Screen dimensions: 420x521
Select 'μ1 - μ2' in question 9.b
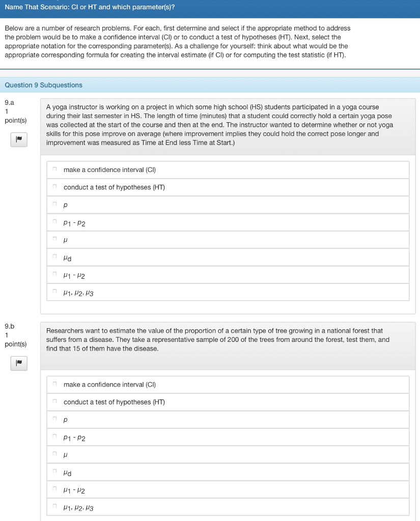click(54, 488)
